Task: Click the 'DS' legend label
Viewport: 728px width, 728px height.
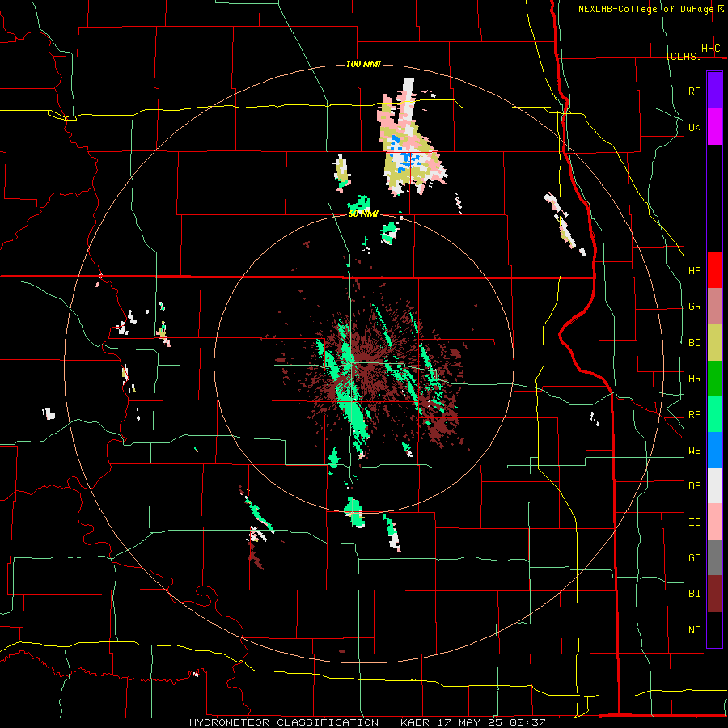Action: point(694,486)
